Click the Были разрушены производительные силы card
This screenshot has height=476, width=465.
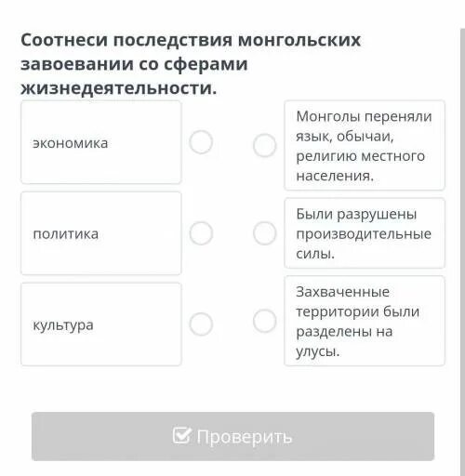click(x=365, y=233)
